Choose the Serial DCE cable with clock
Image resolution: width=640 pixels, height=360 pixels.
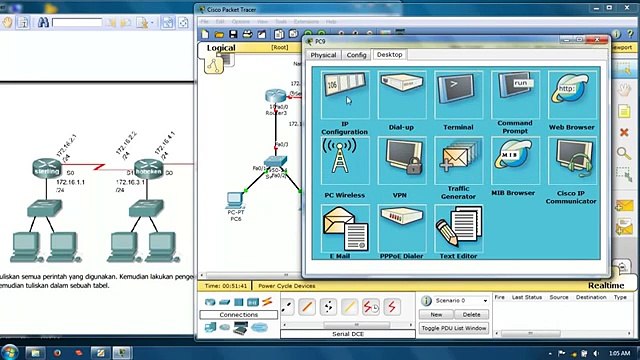(371, 307)
